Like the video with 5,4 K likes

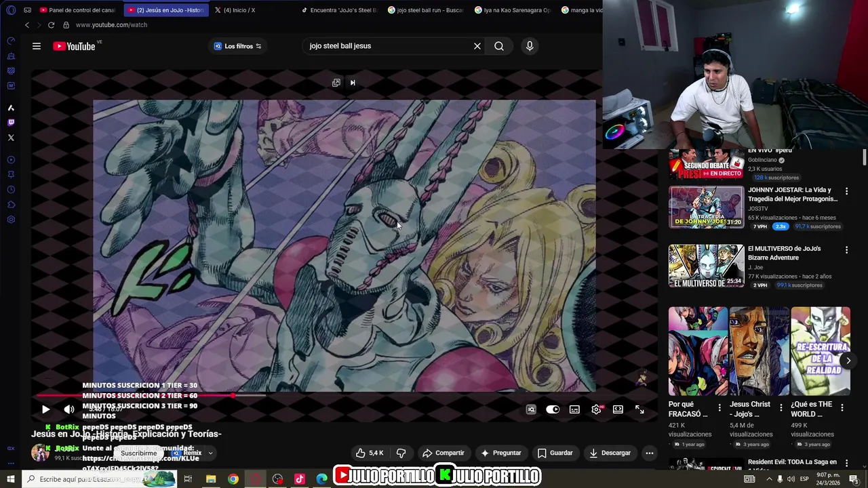click(x=370, y=453)
